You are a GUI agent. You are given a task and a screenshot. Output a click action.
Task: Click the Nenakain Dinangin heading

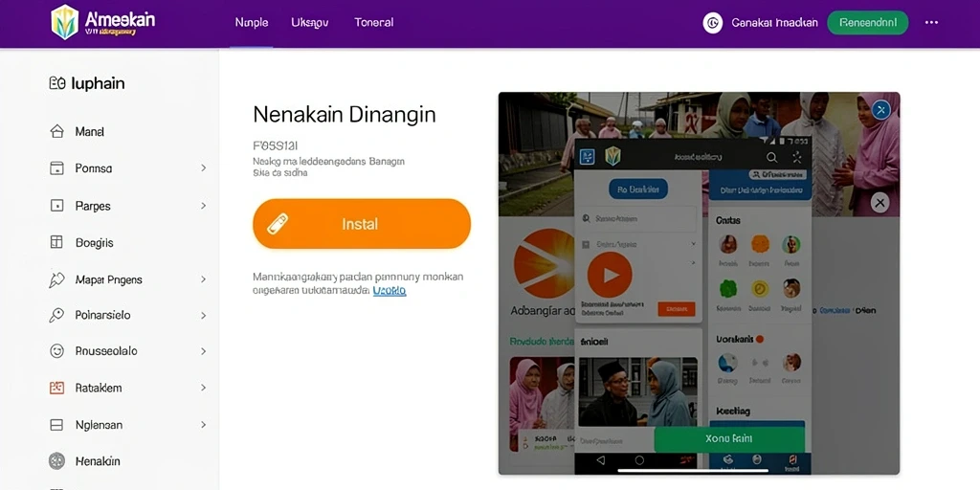345,115
